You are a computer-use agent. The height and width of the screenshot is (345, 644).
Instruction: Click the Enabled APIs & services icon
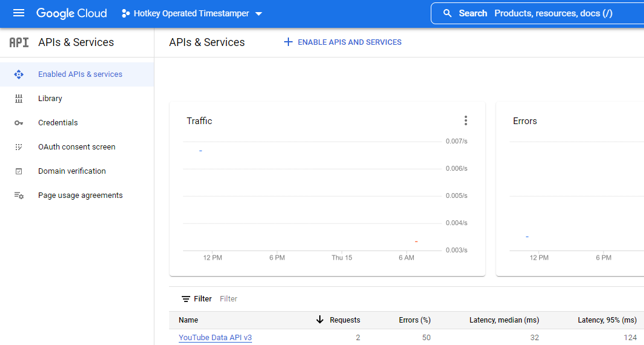(19, 74)
